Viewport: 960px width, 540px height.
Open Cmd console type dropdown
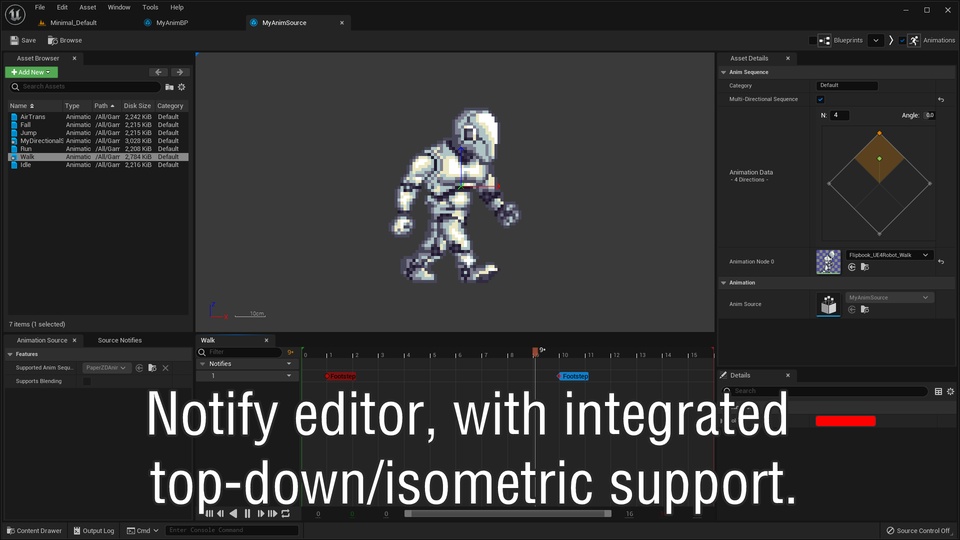pos(143,531)
